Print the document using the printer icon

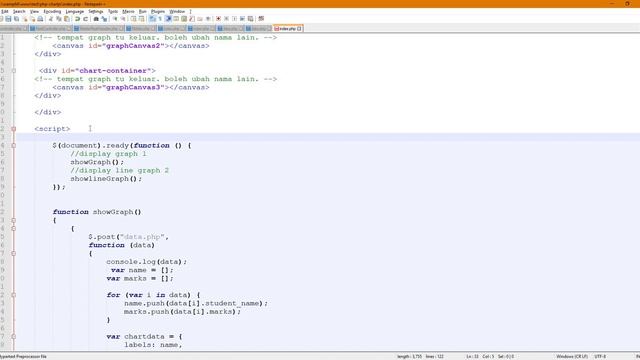coord(40,19)
